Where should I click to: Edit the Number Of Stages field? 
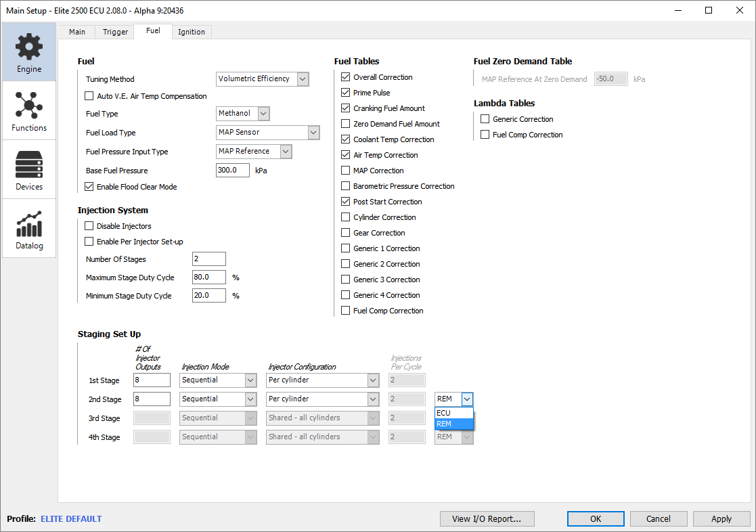click(x=208, y=259)
